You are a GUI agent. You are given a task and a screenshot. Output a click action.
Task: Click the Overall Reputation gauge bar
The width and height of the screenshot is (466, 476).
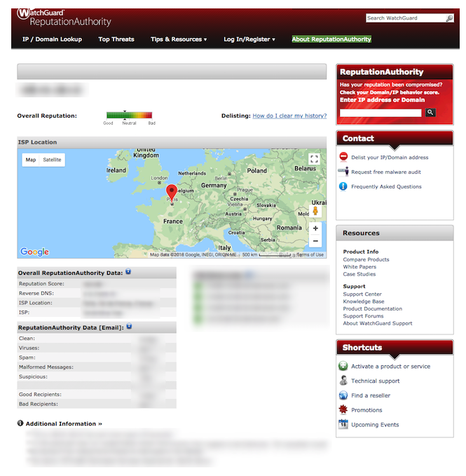click(129, 115)
